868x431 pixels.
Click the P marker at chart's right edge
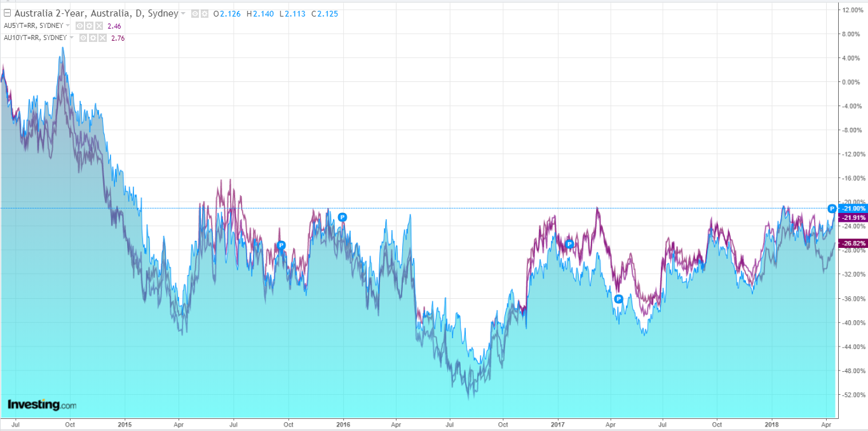pyautogui.click(x=832, y=209)
